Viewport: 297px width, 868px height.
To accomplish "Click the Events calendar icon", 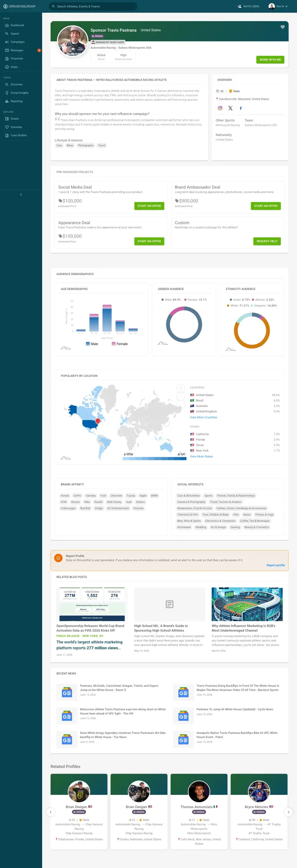I will [x=7, y=119].
